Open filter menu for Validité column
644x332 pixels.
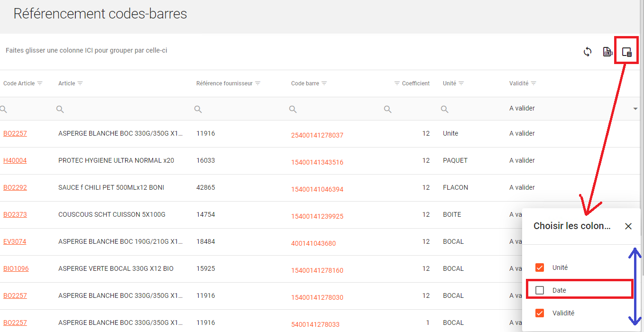534,83
